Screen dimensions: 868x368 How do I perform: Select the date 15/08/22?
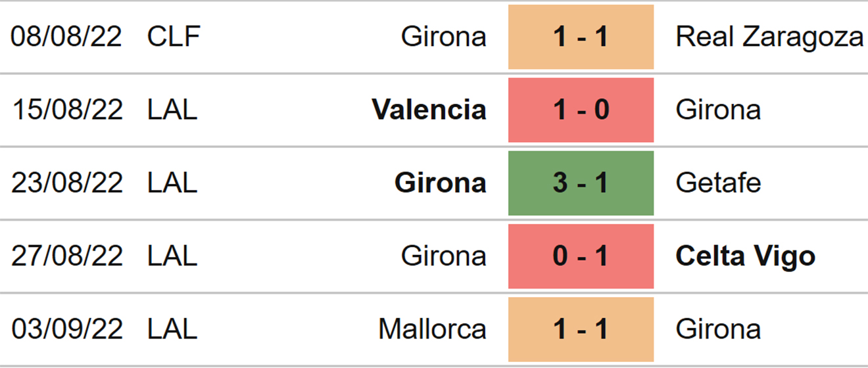pyautogui.click(x=66, y=110)
